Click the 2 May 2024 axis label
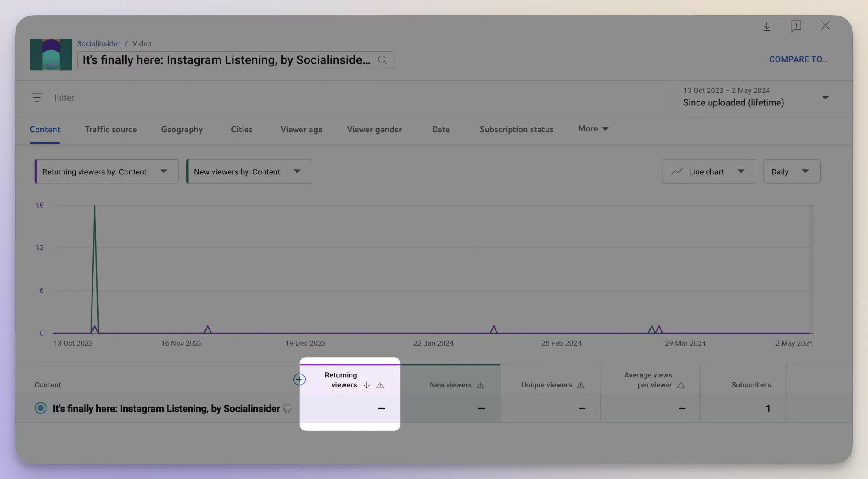Image resolution: width=868 pixels, height=479 pixels. (x=794, y=343)
